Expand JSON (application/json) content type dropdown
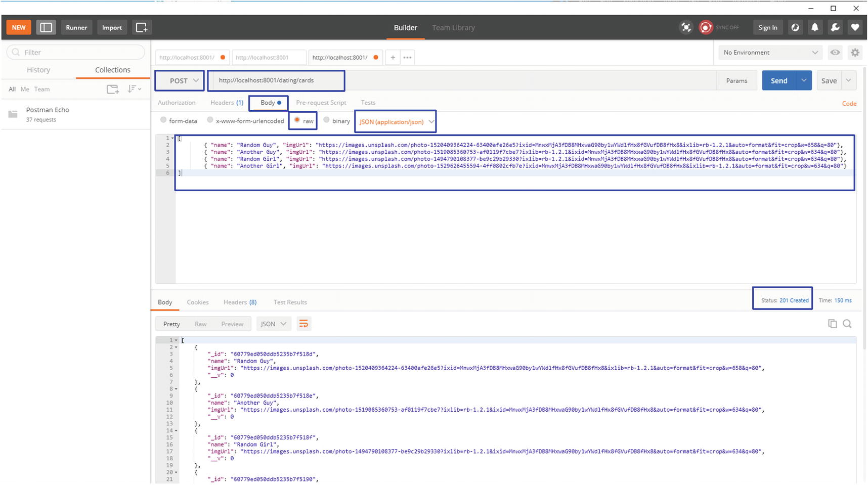 [396, 122]
